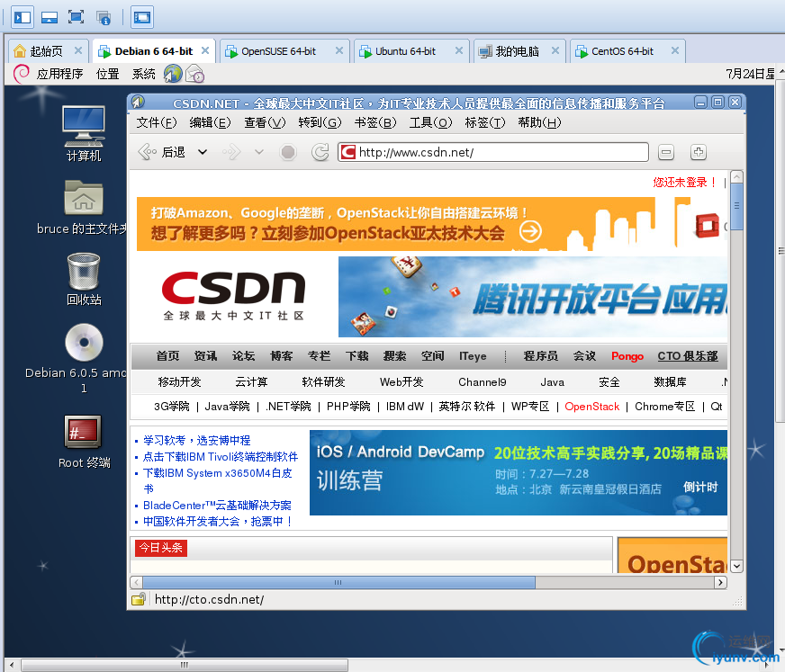785x672 pixels.
Task: Switch to OpenSUSE 64-bit tab
Action: (x=278, y=51)
